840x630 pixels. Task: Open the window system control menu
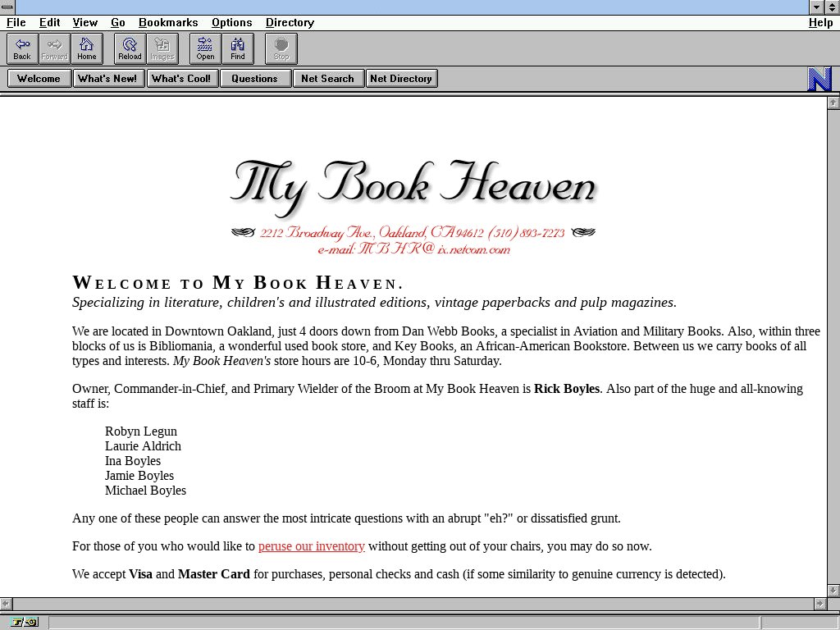coord(7,7)
